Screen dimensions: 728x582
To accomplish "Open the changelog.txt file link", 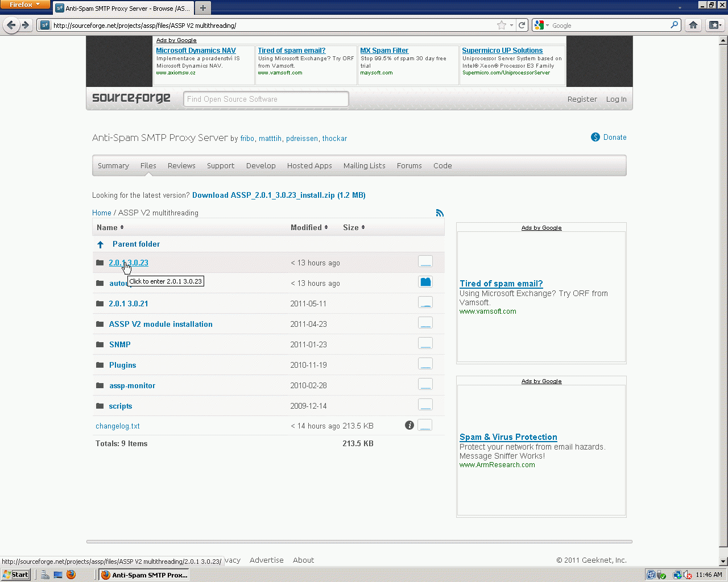I will point(118,426).
